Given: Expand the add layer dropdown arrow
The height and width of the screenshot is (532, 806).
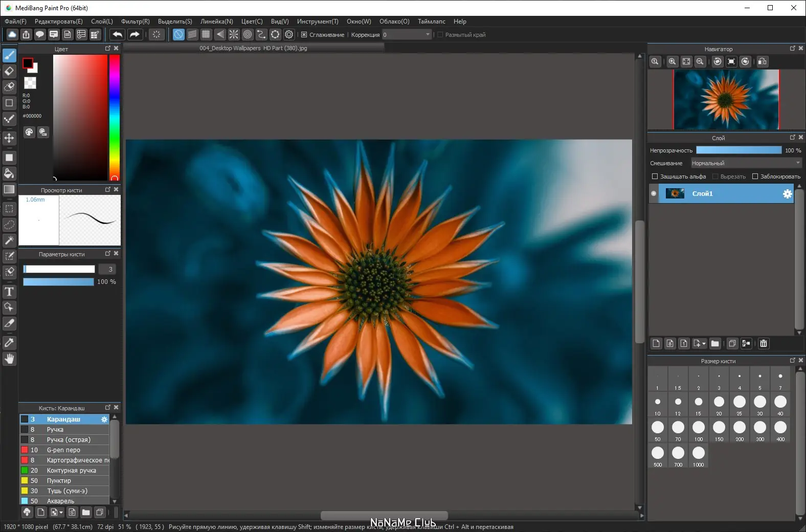Looking at the screenshot, I should pos(704,344).
